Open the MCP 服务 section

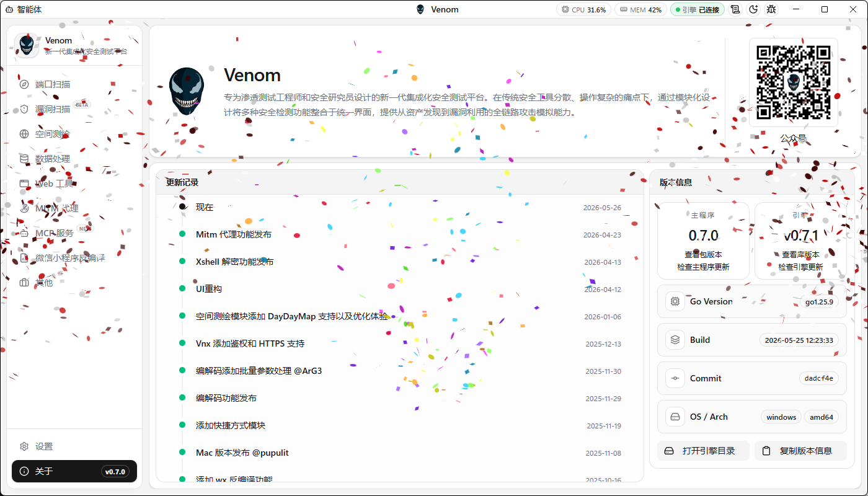point(74,233)
